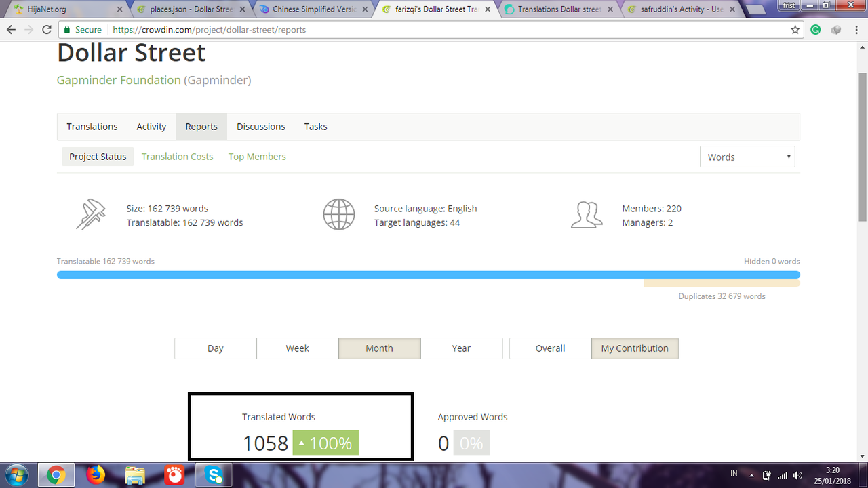The width and height of the screenshot is (868, 488).
Task: Open the Discussions project tab
Action: [x=261, y=127]
